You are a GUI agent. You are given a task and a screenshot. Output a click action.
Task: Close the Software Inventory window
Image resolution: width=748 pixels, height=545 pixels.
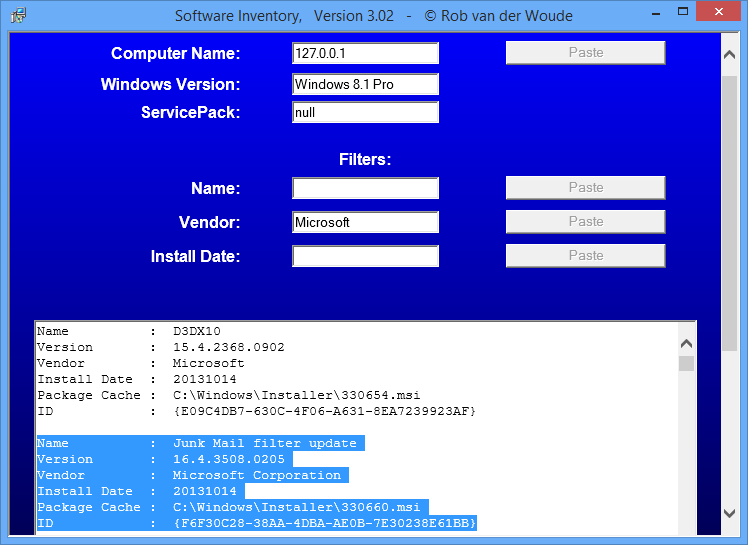pyautogui.click(x=718, y=11)
